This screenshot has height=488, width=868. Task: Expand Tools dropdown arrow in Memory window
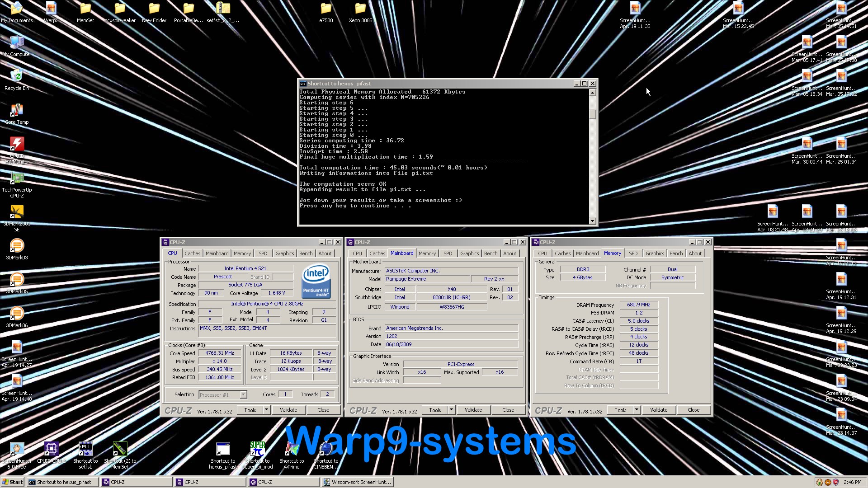(637, 410)
